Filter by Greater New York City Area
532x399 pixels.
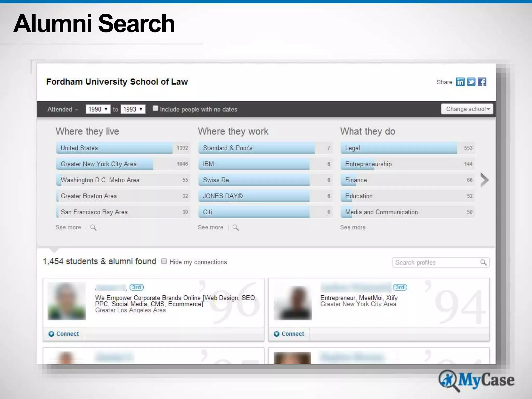(x=123, y=164)
